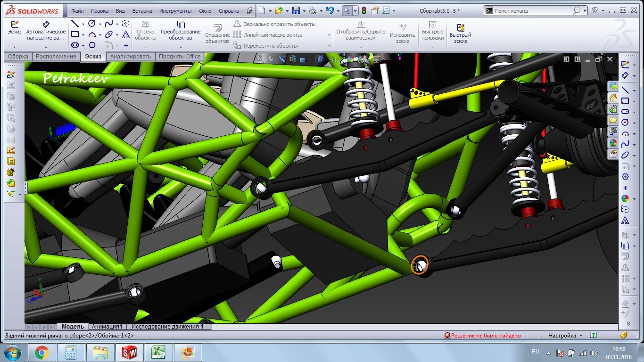Image resolution: width=644 pixels, height=362 pixels.
Task: Expand dropdown under Преобразование объектов
Action: 181,47
